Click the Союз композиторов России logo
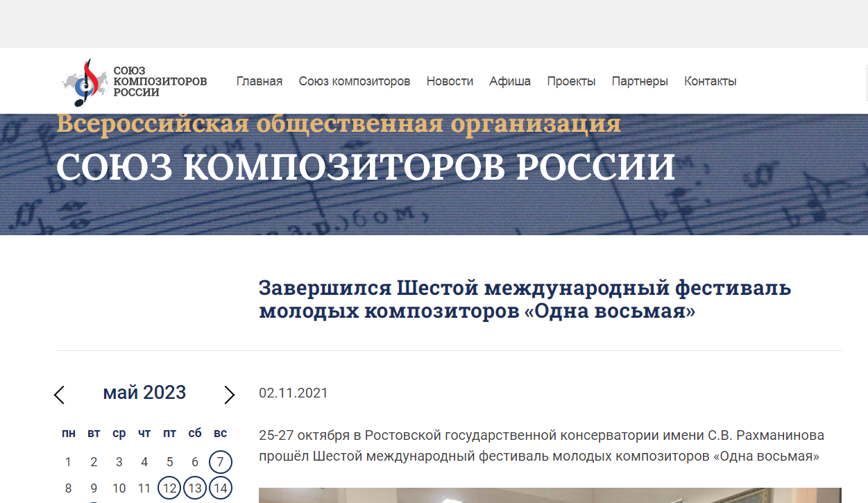Screen dimensions: 868x503 pyautogui.click(x=135, y=82)
